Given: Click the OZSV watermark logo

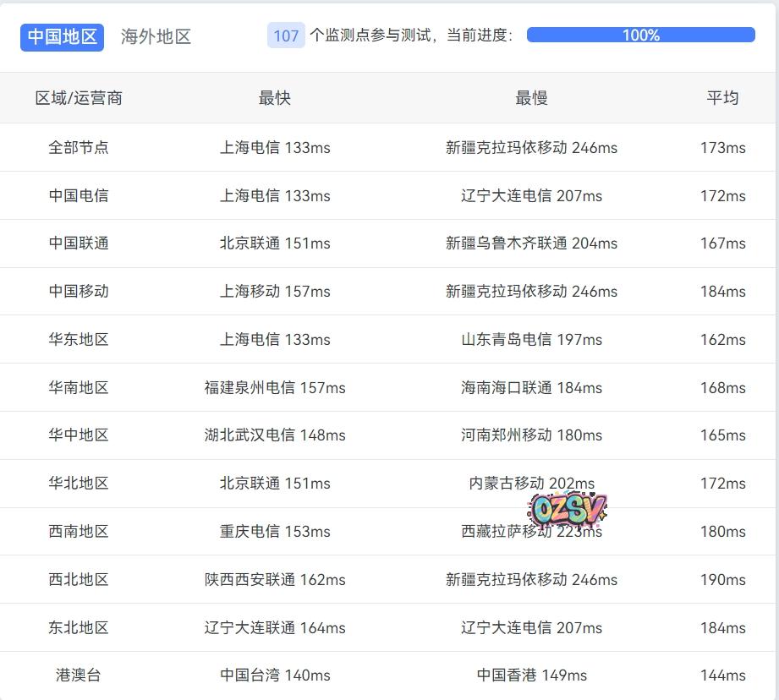Looking at the screenshot, I should (568, 510).
